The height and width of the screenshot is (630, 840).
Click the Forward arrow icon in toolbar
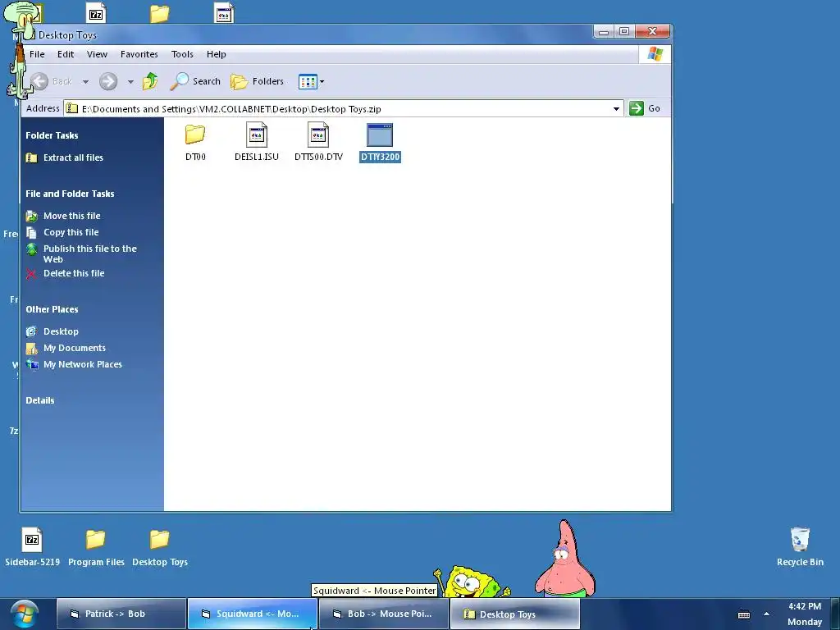click(108, 81)
